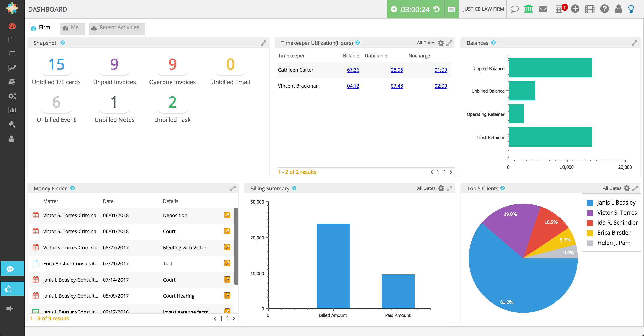This screenshot has width=644, height=336.
Task: Open the bank building icon in header
Action: pos(528,9)
